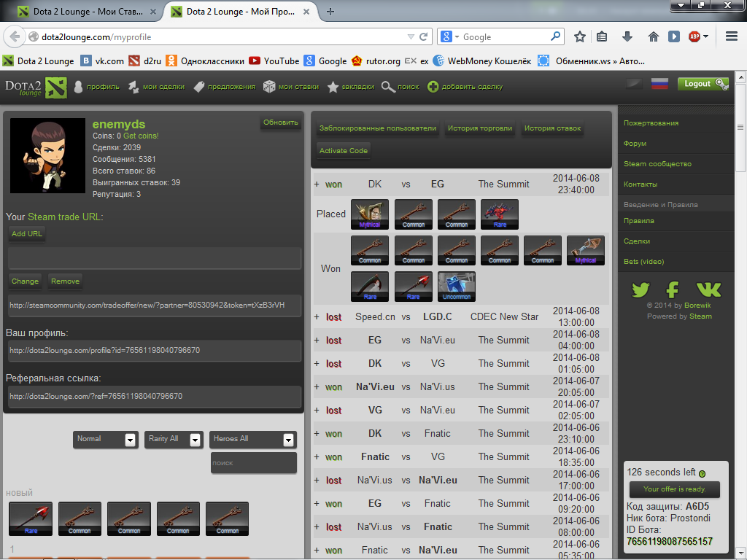
Task: Click the placed Rare red item thumbnail
Action: 499,214
